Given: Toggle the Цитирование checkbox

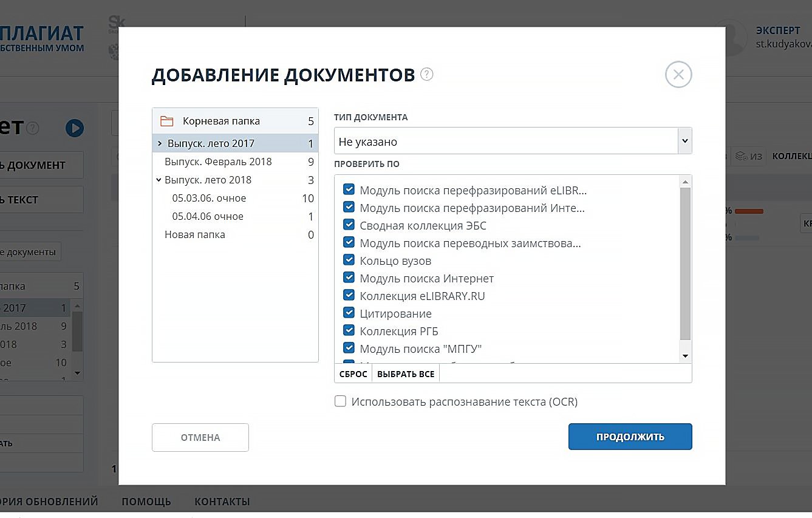Looking at the screenshot, I should (349, 313).
